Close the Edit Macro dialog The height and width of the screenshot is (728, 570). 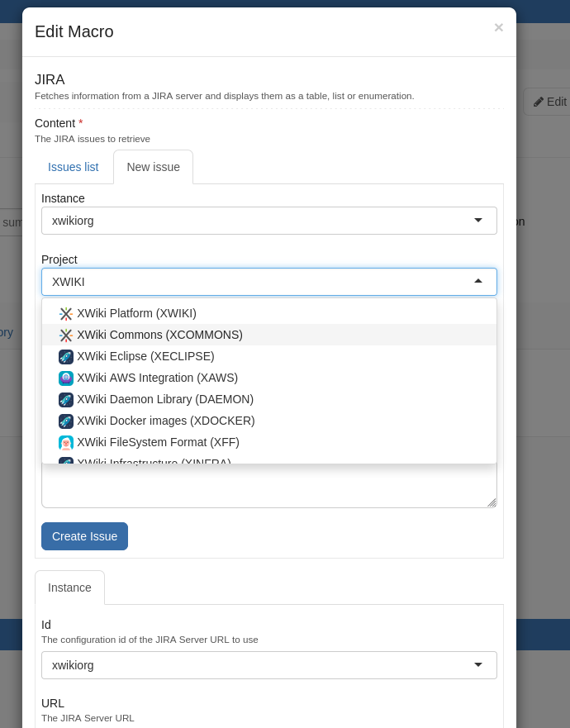pyautogui.click(x=498, y=28)
